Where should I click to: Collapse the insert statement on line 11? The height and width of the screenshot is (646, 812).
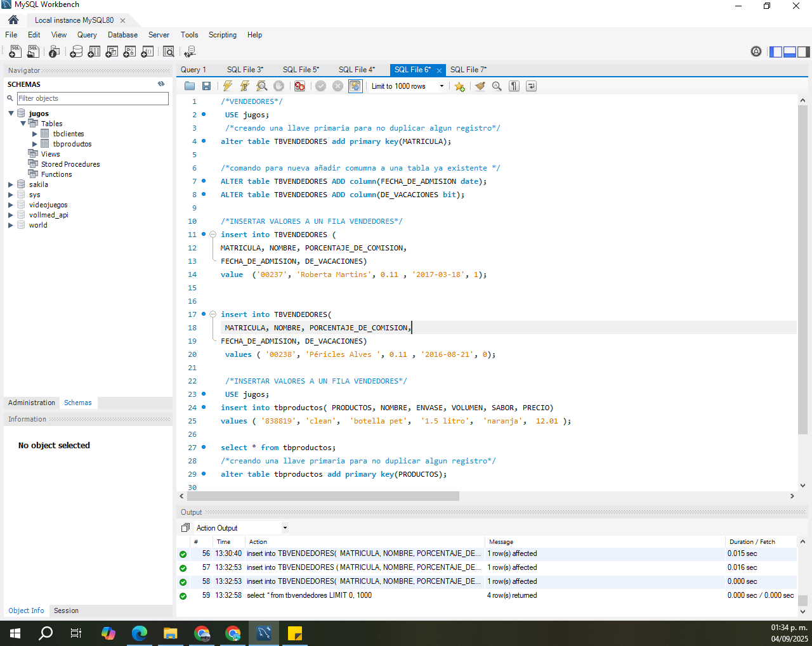(x=213, y=235)
